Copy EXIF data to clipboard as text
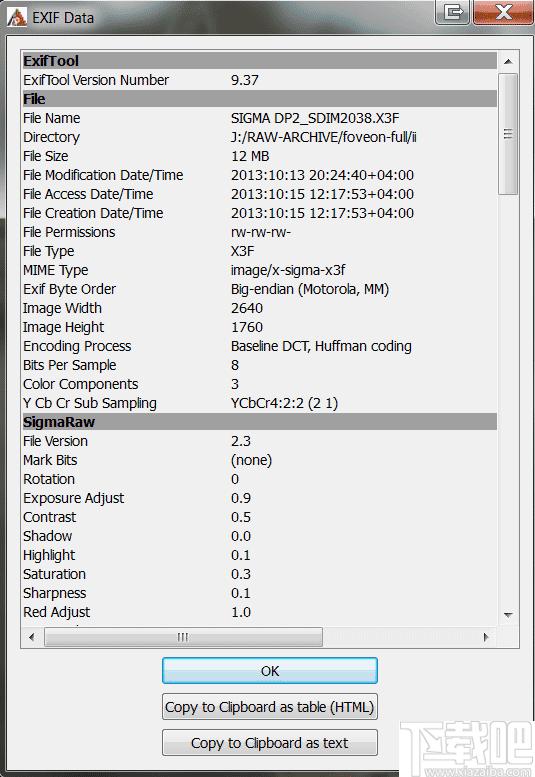This screenshot has width=535, height=777. click(x=270, y=743)
